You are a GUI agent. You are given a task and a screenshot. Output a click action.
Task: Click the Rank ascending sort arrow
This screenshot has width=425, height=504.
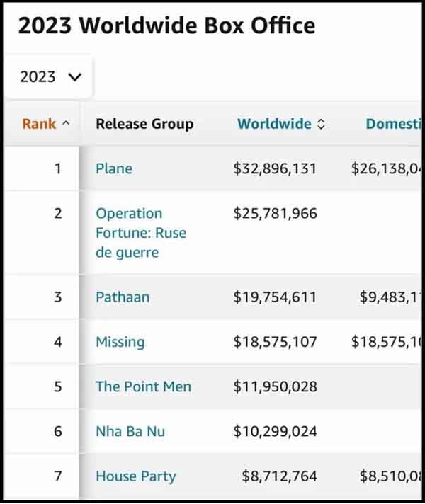point(67,124)
